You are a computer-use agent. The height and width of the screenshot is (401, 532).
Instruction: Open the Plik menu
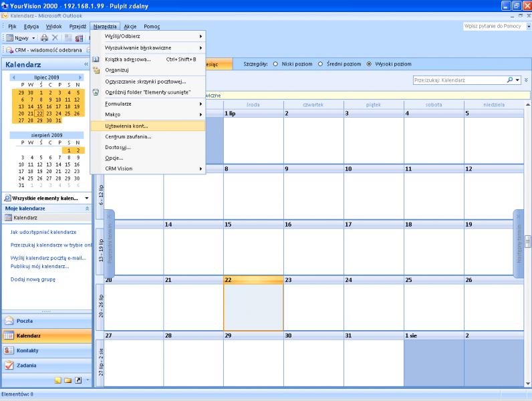12,27
